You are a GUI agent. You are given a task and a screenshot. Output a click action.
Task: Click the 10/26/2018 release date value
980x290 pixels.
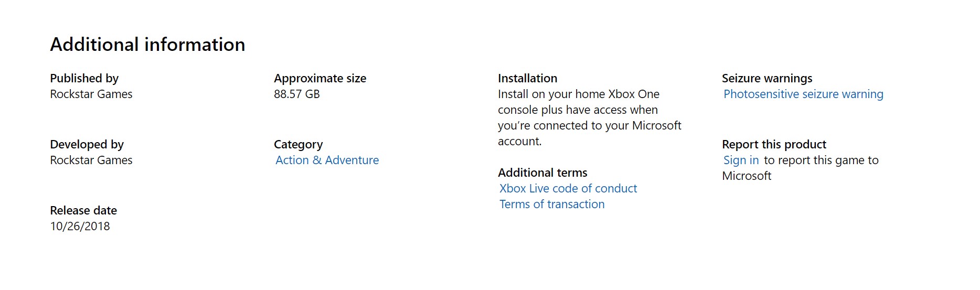pos(80,227)
